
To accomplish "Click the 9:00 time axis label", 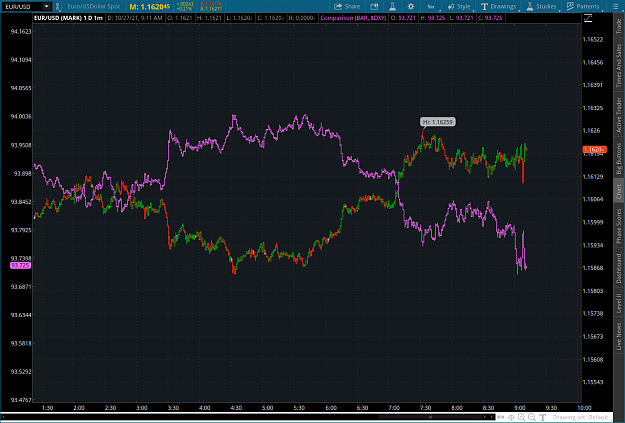I will coord(519,407).
